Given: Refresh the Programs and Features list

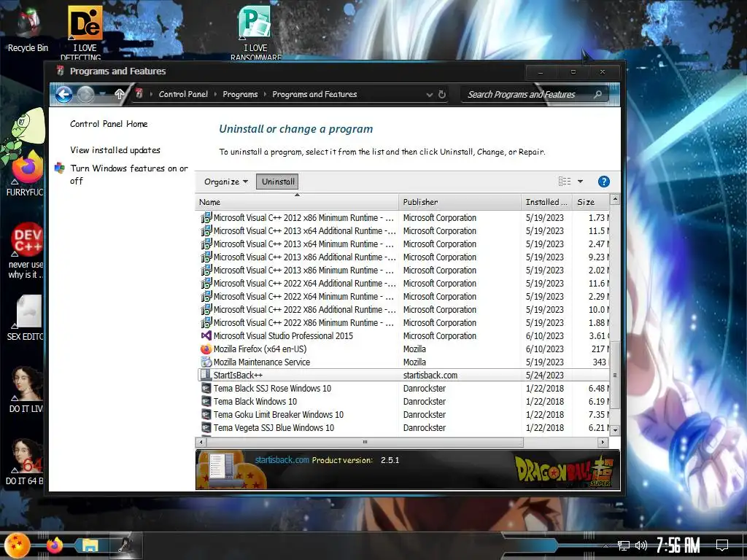Looking at the screenshot, I should click(442, 94).
